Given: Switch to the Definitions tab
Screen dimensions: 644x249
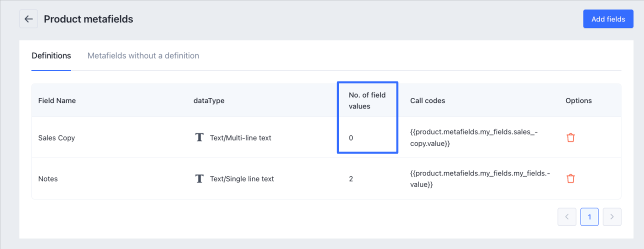Looking at the screenshot, I should (x=51, y=56).
